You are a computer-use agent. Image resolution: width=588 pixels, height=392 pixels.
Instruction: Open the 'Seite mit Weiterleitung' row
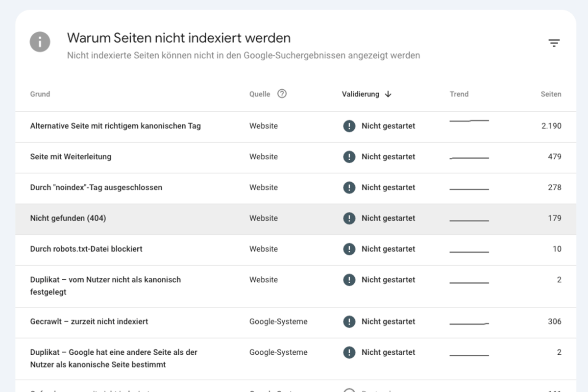(x=71, y=157)
